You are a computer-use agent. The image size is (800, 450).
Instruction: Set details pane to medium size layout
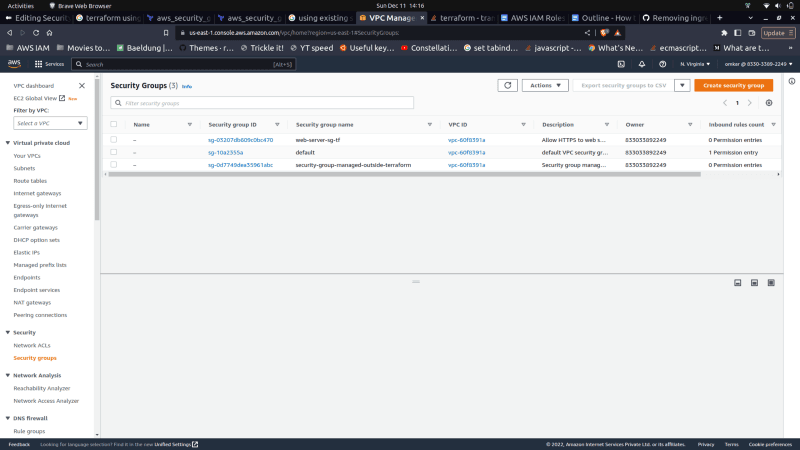(755, 283)
